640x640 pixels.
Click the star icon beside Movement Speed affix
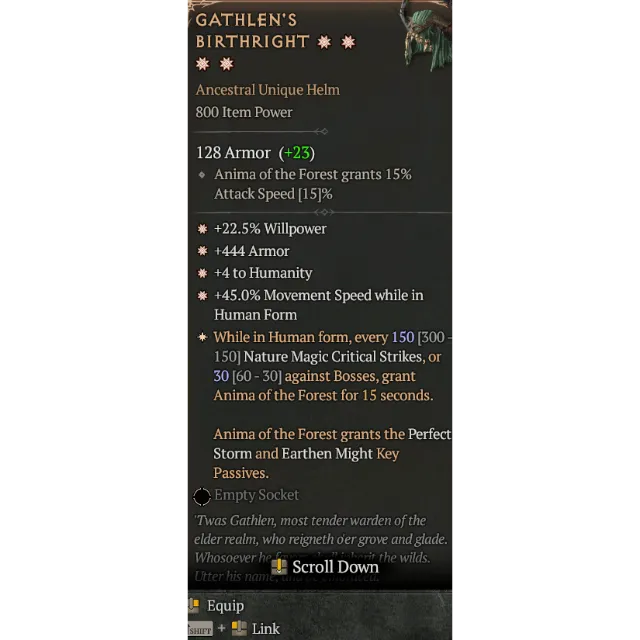pos(202,295)
